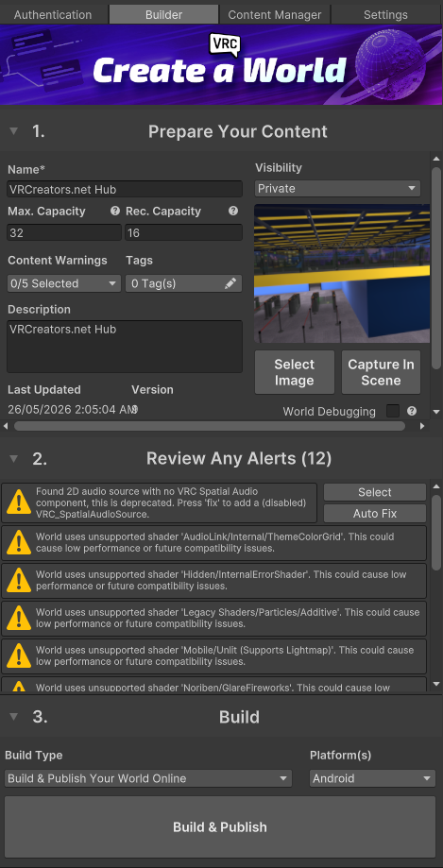Click the content panel scroll-down arrow

(436, 412)
